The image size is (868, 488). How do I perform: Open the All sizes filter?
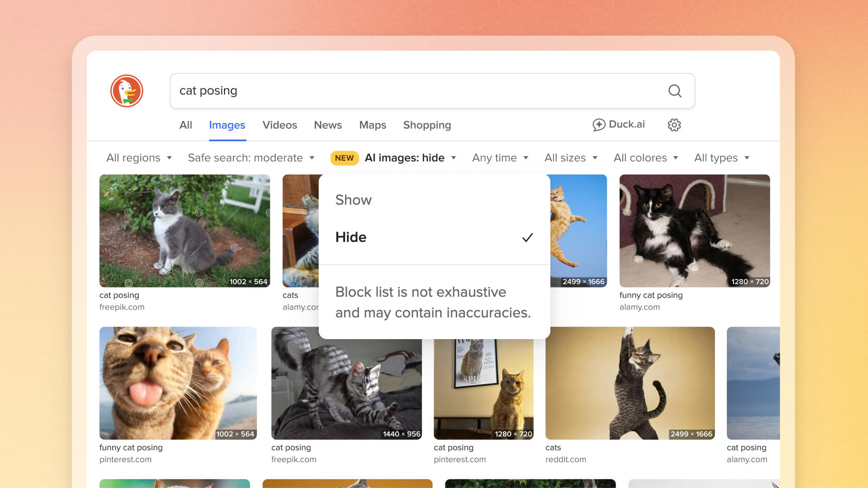click(x=571, y=158)
